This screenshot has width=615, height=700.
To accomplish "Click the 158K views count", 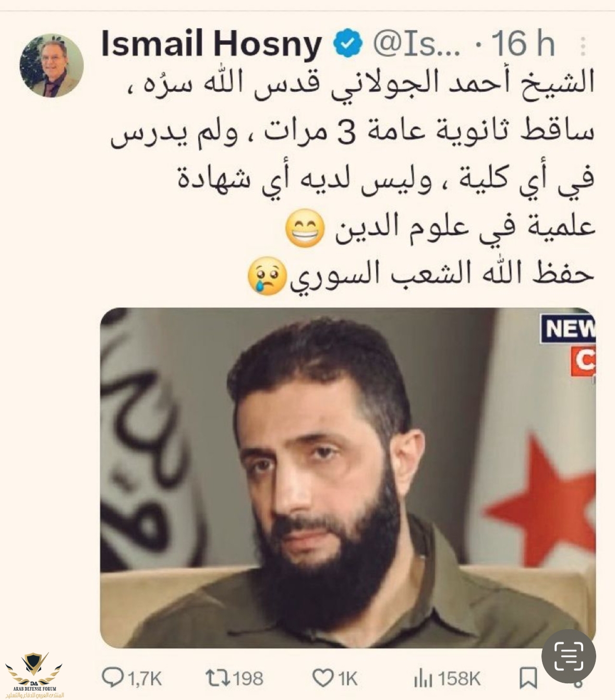I will click(459, 679).
